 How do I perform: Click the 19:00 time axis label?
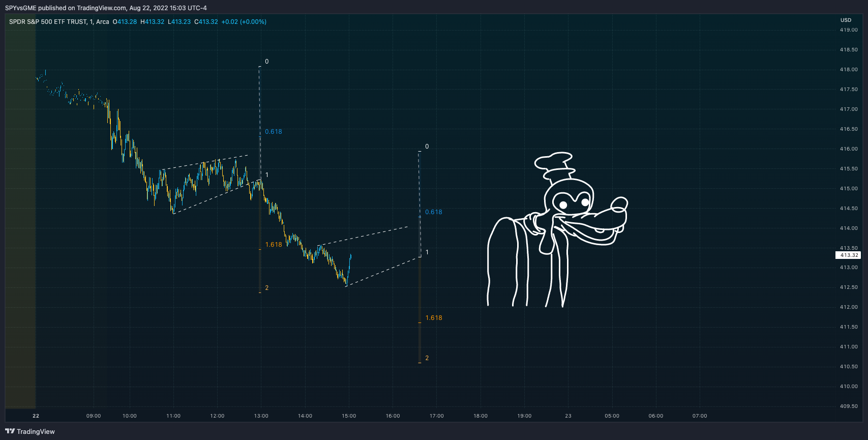click(525, 416)
